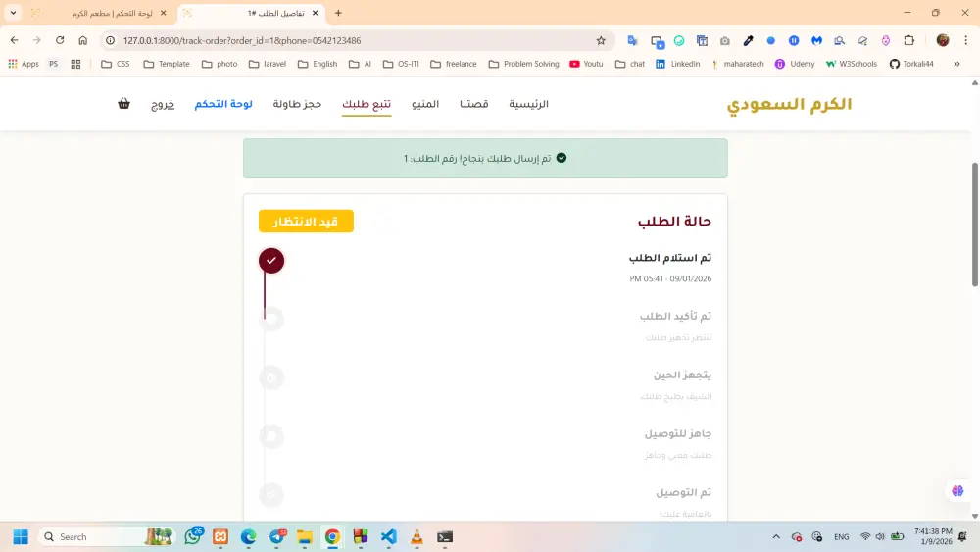Click the خروج logout link

pos(163,104)
